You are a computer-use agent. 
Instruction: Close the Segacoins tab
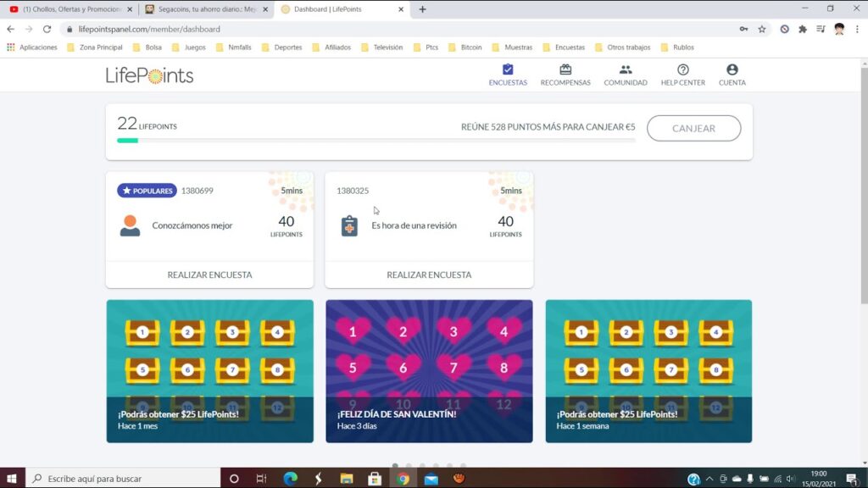pyautogui.click(x=265, y=9)
